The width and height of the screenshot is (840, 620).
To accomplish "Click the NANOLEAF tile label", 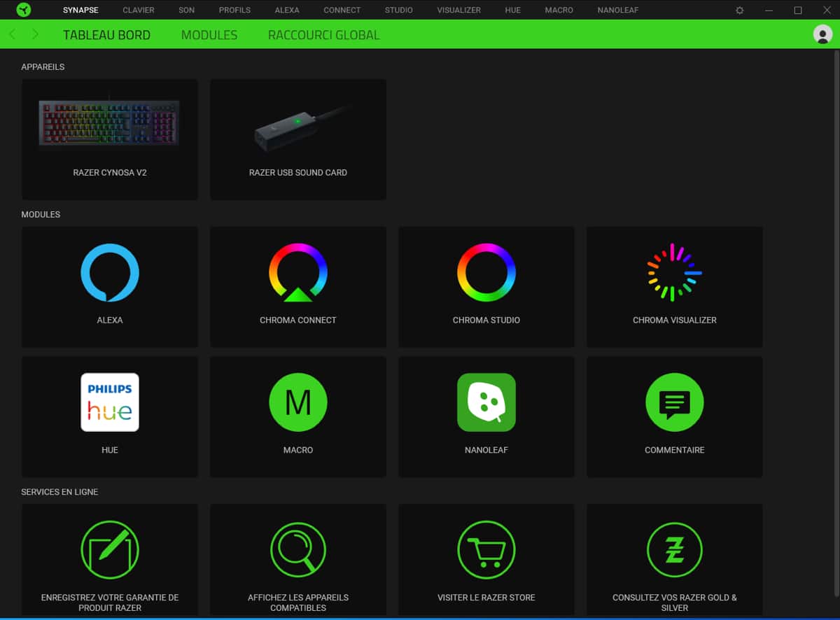I will click(x=486, y=450).
